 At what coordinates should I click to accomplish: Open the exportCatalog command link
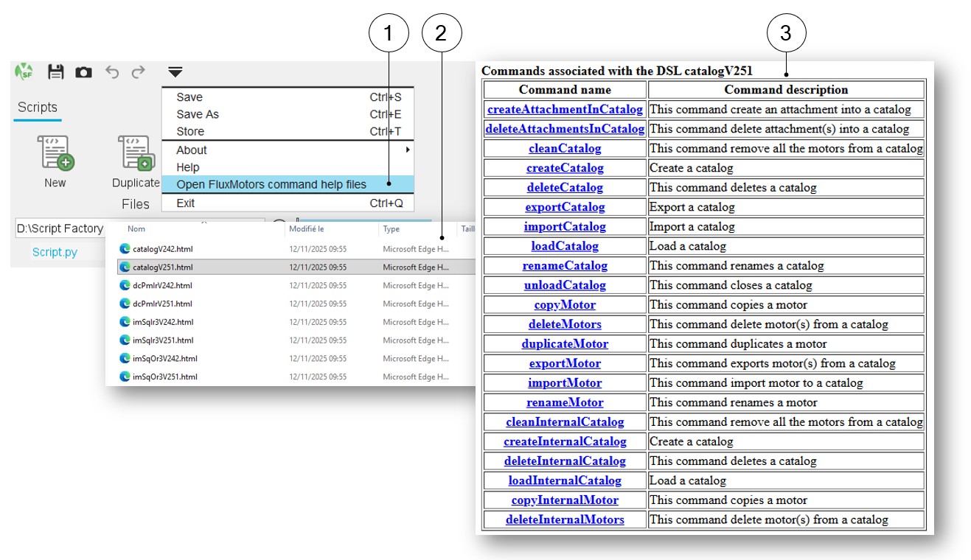click(x=565, y=207)
